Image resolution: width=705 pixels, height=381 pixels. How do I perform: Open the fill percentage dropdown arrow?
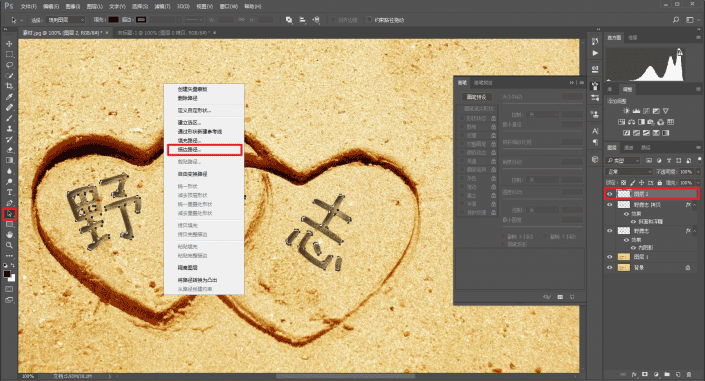pyautogui.click(x=698, y=183)
